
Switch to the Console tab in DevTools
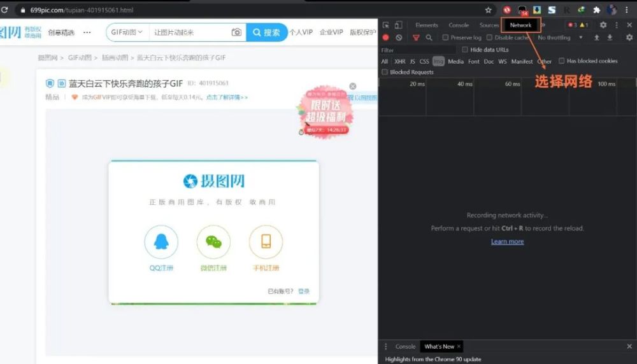coord(459,25)
